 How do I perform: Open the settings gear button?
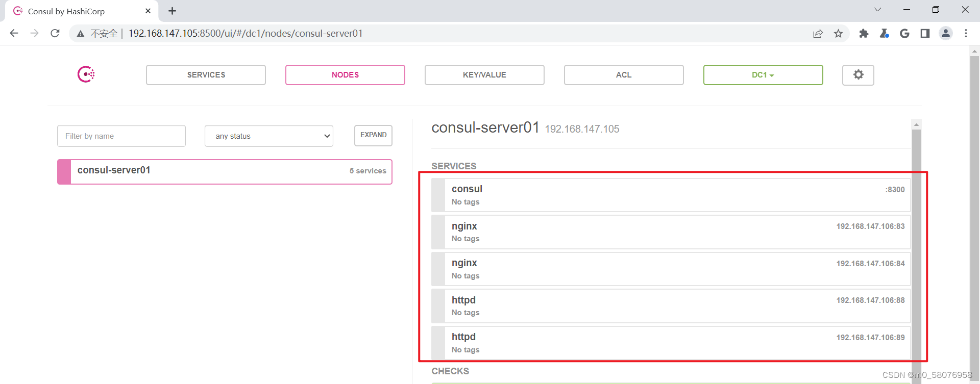pyautogui.click(x=858, y=75)
